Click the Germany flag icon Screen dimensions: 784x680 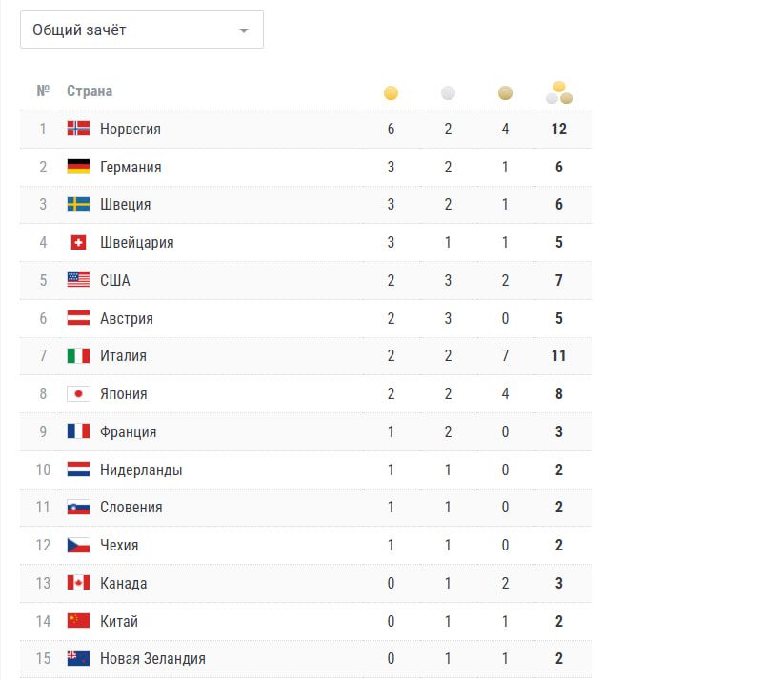[x=78, y=167]
